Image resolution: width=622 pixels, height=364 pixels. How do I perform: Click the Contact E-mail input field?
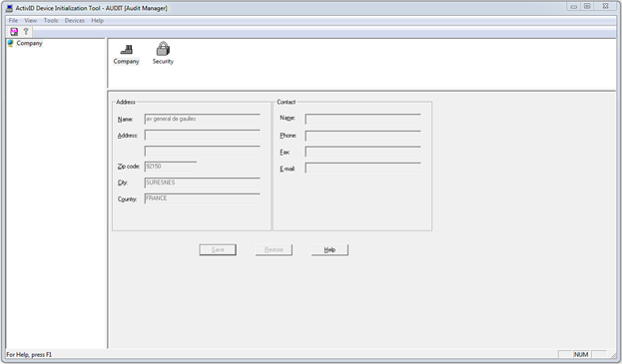(x=363, y=168)
